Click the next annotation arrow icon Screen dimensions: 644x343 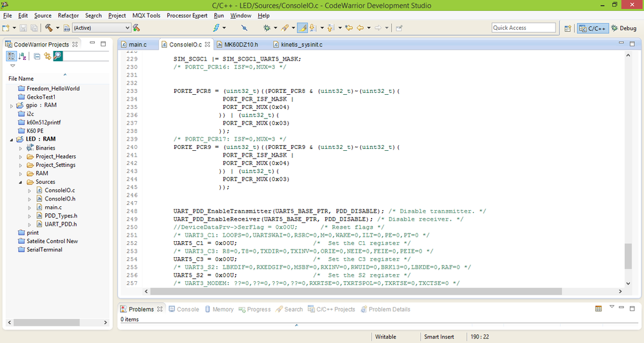click(x=313, y=28)
